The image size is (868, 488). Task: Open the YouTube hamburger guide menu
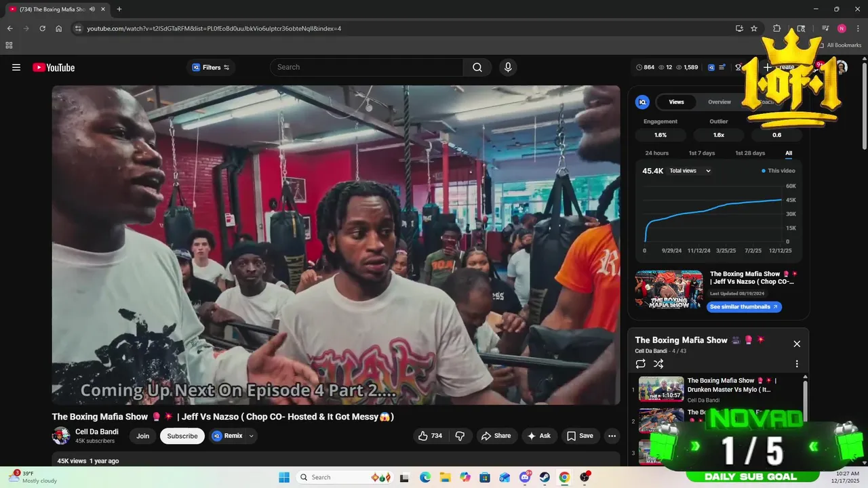pyautogui.click(x=16, y=67)
